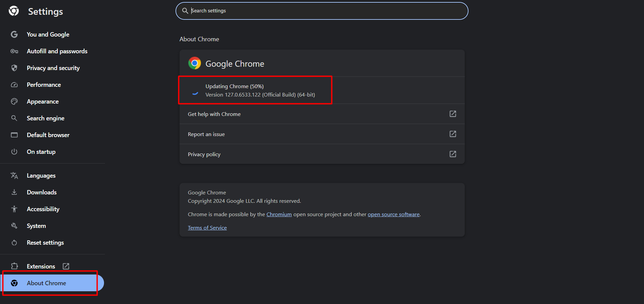Click the puzzle piece icon for Extensions

pos(14,266)
